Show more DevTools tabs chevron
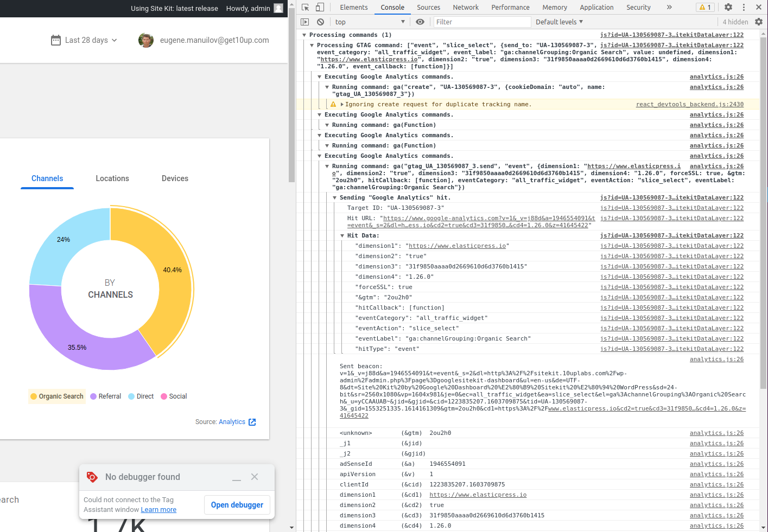The image size is (768, 532). [x=669, y=7]
